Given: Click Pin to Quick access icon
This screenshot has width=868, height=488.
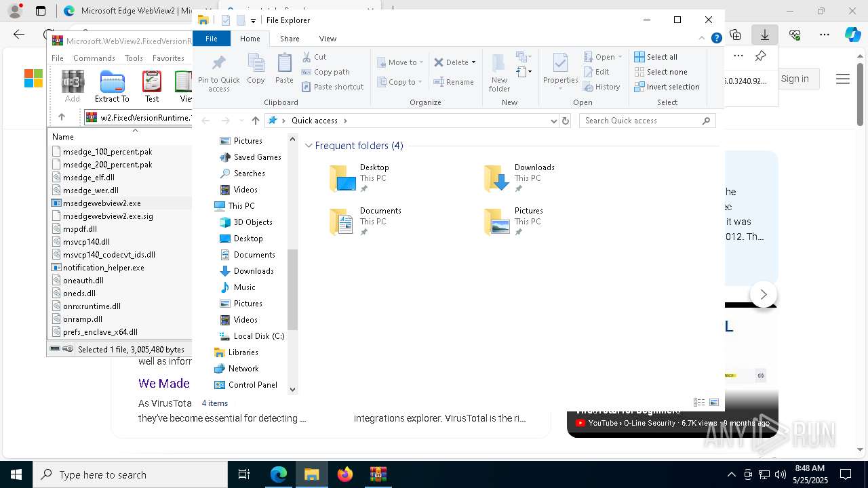Looking at the screenshot, I should pos(218,73).
